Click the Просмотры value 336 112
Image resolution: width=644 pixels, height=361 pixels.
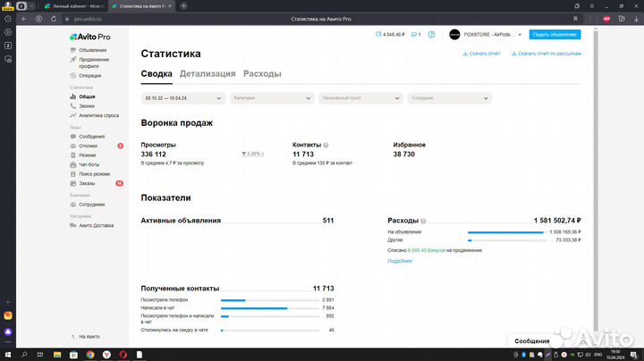[153, 155]
